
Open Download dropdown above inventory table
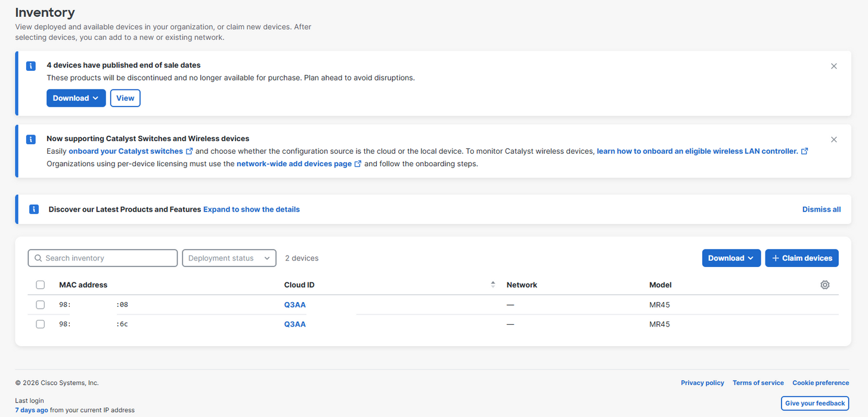pos(731,258)
